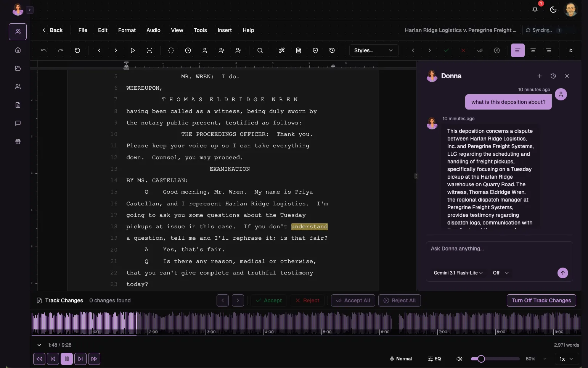Viewport: 588px width, 368px height.
Task: Open the 1x playback speed dropdown
Action: 566,359
